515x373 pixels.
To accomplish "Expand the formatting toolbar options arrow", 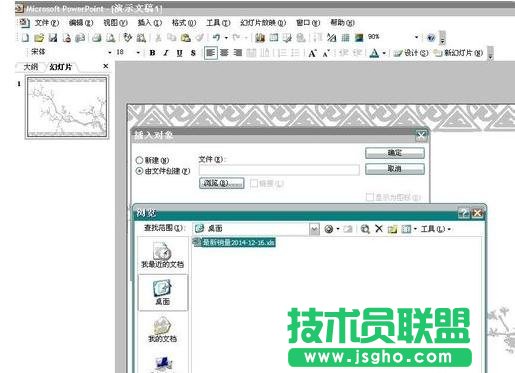I will pos(490,53).
